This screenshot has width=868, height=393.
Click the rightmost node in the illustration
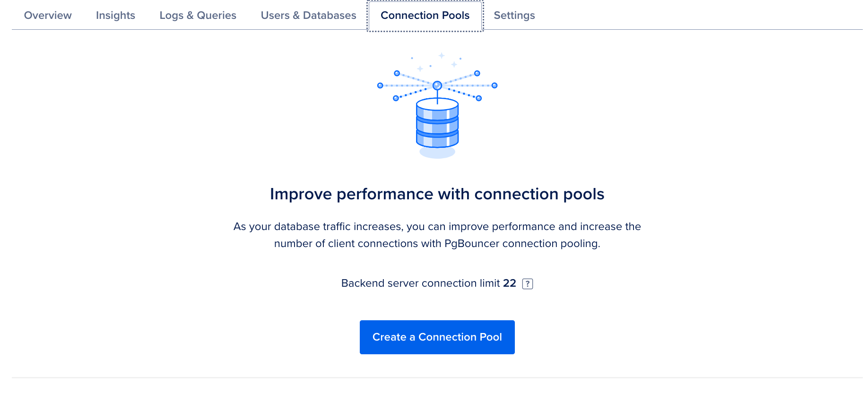coord(495,85)
